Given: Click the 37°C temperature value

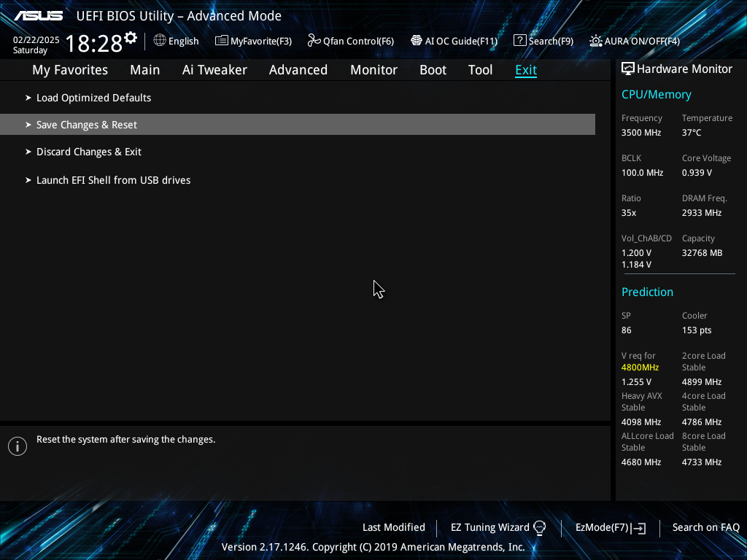Looking at the screenshot, I should pos(692,133).
